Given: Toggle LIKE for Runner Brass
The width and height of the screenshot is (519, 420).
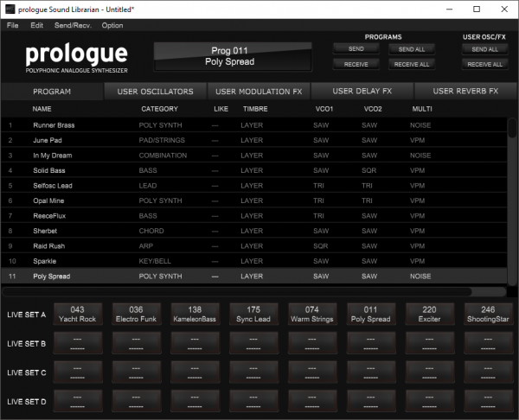Looking at the screenshot, I should click(x=215, y=125).
